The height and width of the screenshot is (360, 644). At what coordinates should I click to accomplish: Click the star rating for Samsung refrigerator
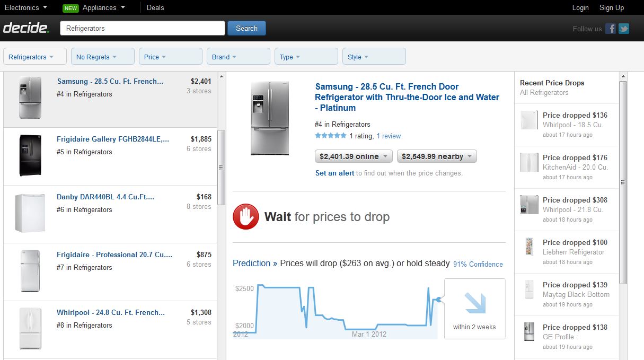point(330,136)
